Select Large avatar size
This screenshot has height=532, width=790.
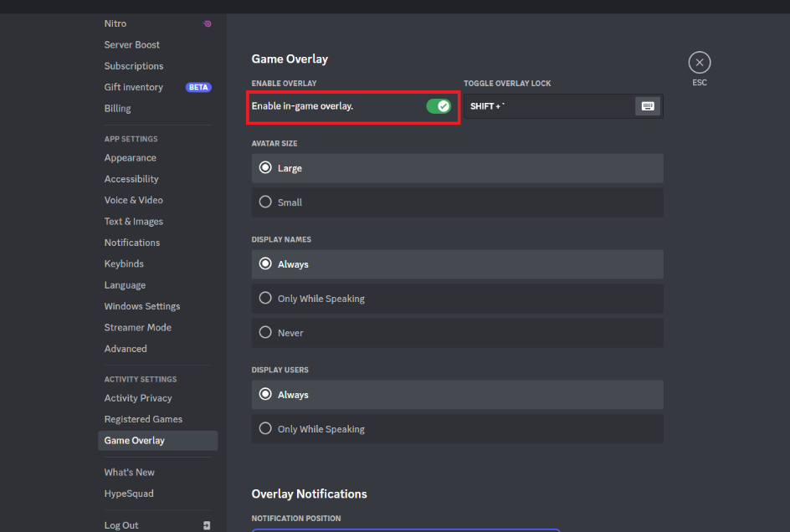pos(458,168)
